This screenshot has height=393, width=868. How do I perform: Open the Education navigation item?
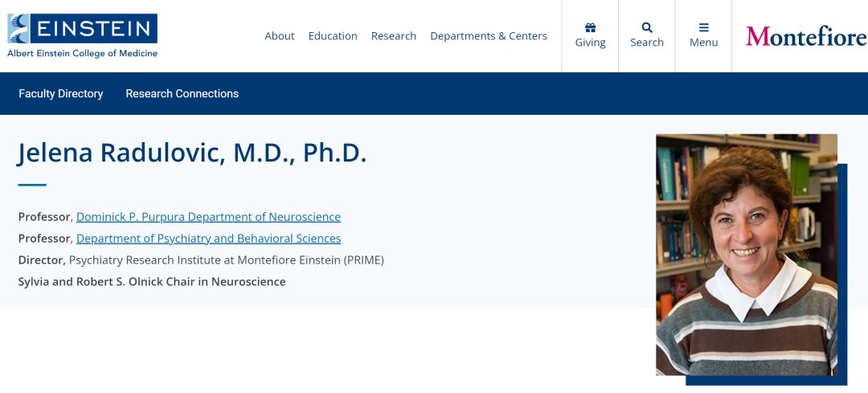333,36
